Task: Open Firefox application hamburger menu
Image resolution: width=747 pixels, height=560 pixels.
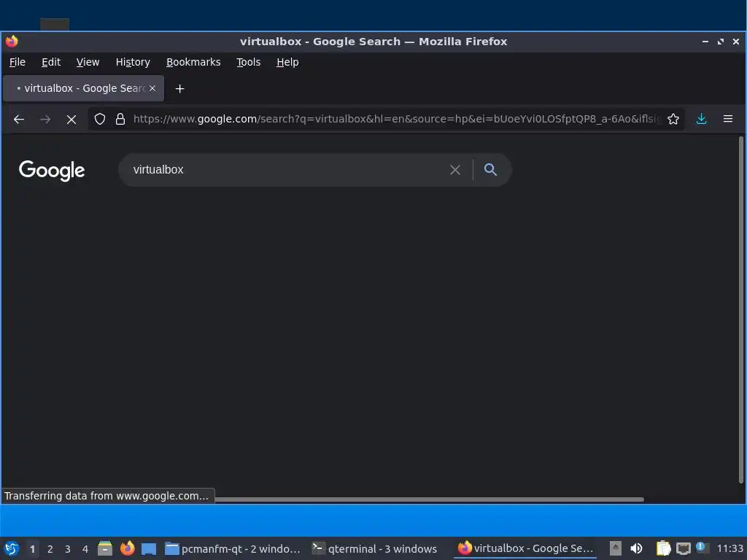Action: click(728, 119)
